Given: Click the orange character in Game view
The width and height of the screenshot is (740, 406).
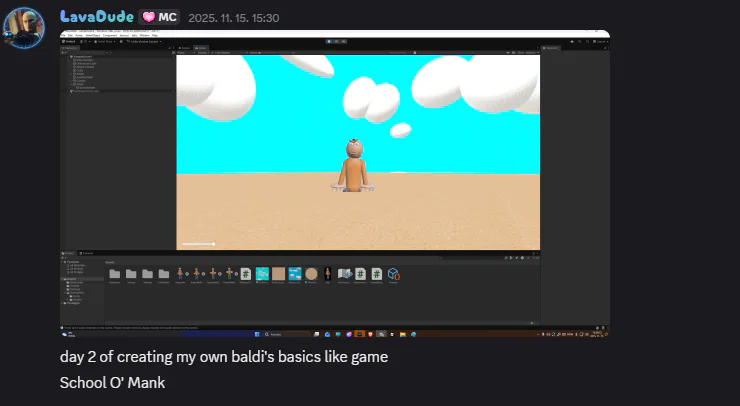Looking at the screenshot, I should coord(353,165).
